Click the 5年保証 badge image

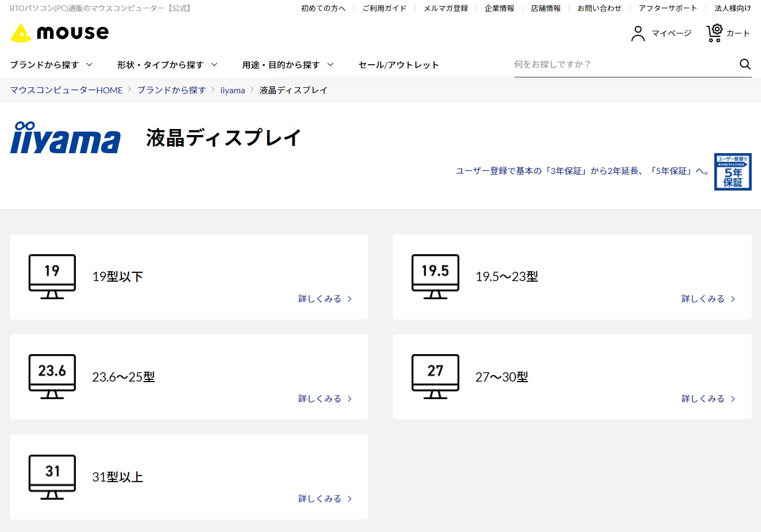[733, 172]
